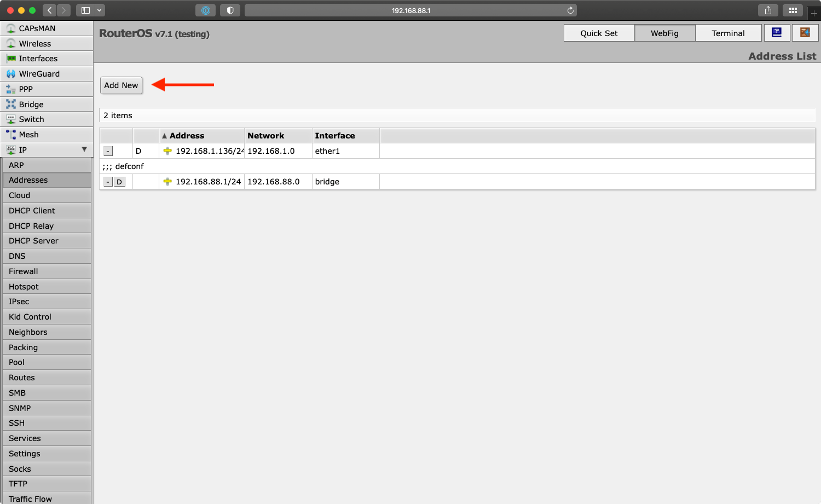Open PPP menu in sidebar
This screenshot has height=504, width=821.
tap(47, 89)
